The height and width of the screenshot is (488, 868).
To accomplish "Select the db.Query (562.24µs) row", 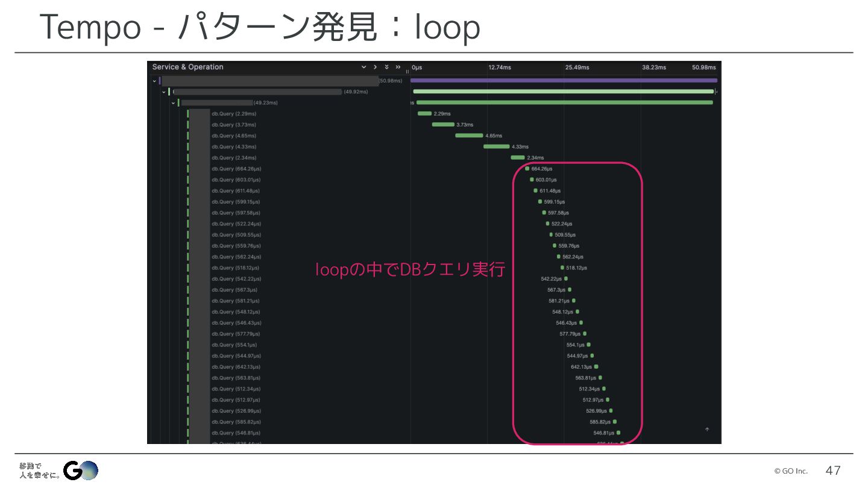I will (236, 257).
